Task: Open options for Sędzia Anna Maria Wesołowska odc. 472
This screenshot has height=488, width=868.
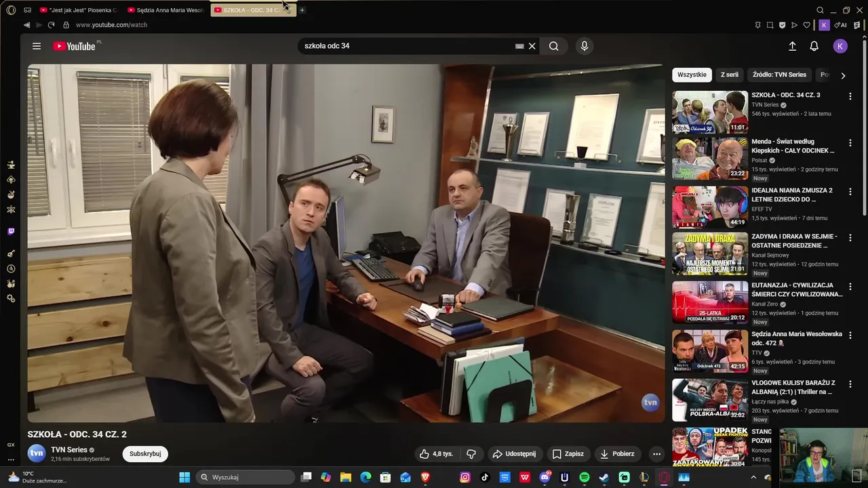Action: [850, 335]
